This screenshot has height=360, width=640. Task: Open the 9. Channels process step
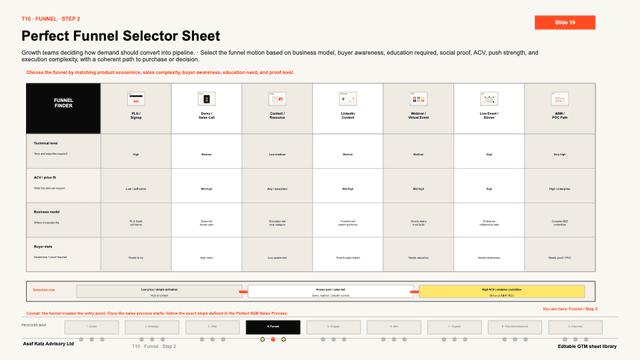575,327
